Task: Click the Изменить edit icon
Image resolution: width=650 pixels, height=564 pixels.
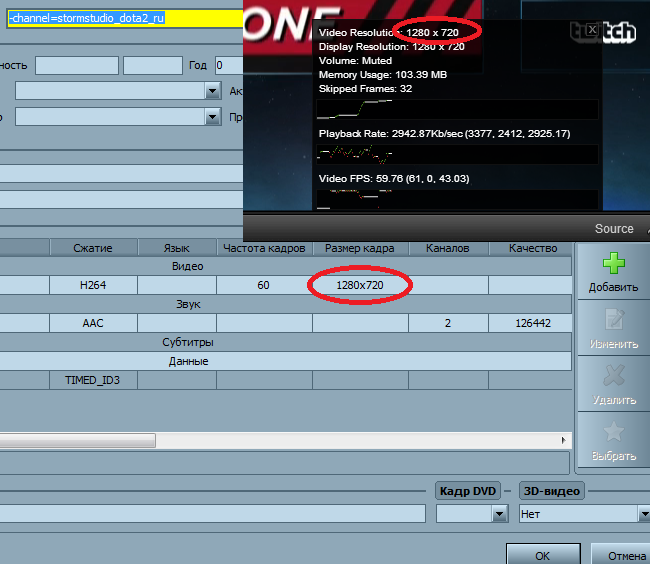Action: (613, 321)
